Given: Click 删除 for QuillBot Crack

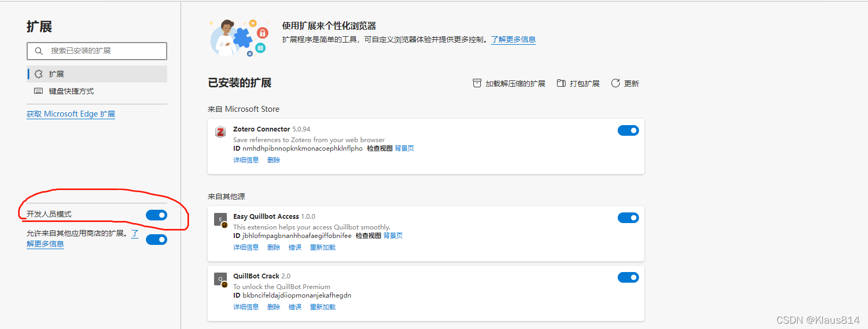Looking at the screenshot, I should click(274, 307).
